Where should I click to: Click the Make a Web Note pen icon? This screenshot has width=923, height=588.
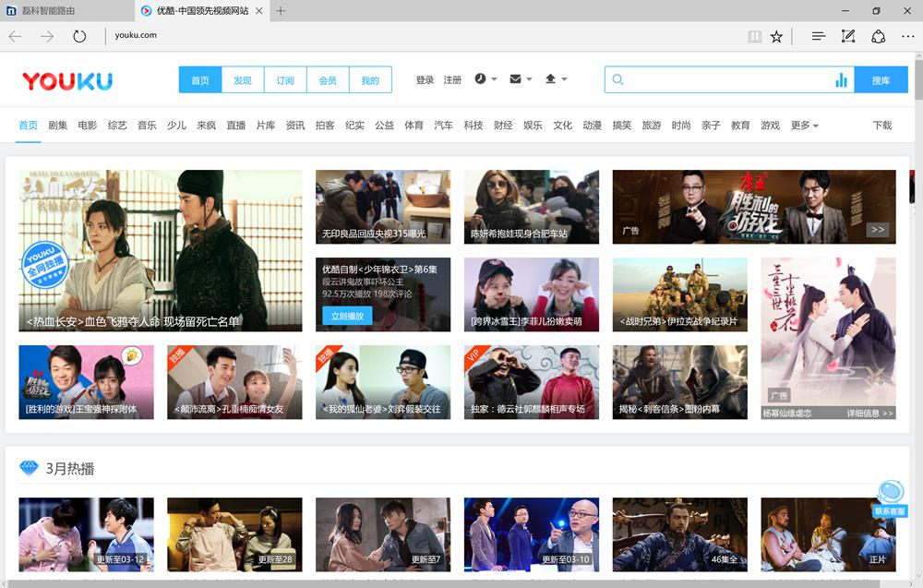coord(848,36)
